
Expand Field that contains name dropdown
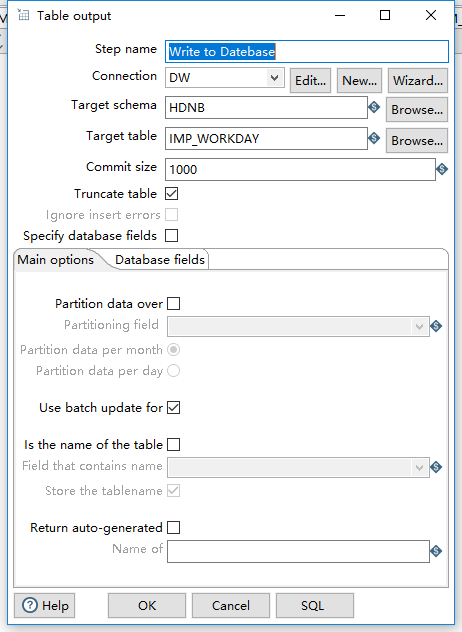tap(298, 468)
